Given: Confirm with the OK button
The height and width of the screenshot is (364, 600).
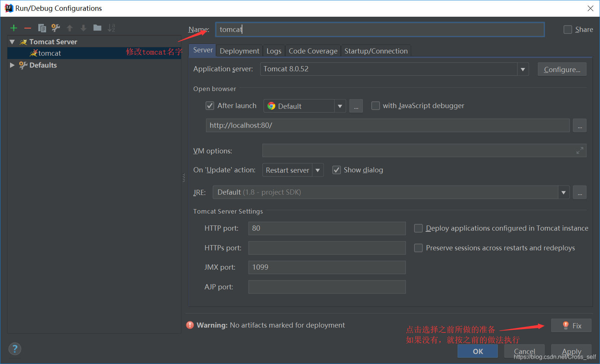Looking at the screenshot, I should click(x=478, y=351).
